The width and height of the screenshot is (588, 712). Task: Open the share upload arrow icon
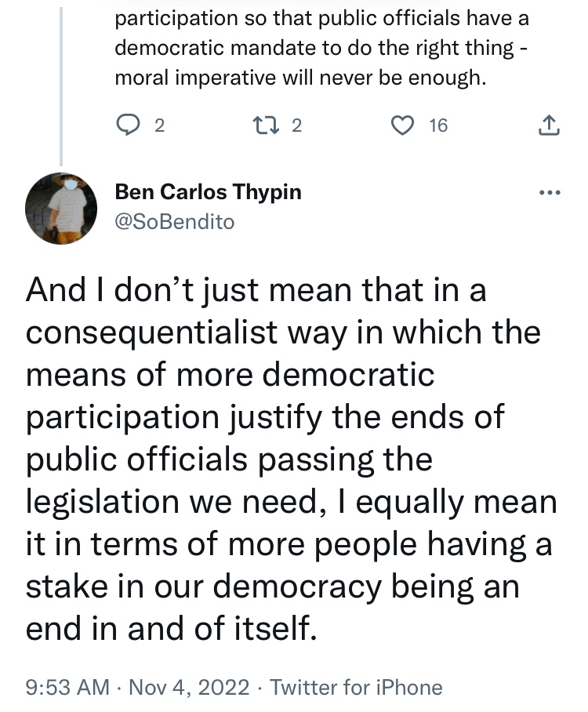[x=550, y=125]
